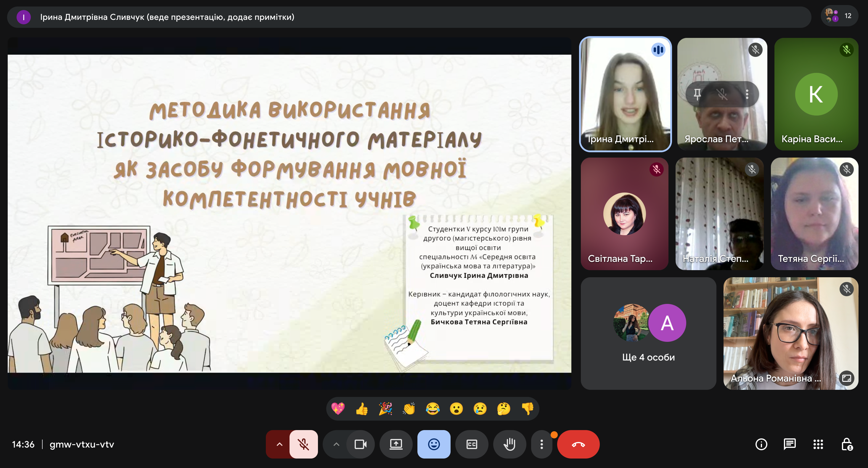Screen dimensions: 868x468
Task: Open more options three-dot menu
Action: pos(541,444)
